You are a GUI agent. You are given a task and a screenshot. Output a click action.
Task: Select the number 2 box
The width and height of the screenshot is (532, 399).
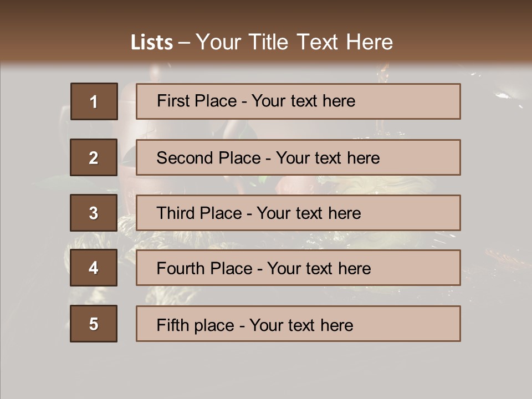(x=94, y=157)
